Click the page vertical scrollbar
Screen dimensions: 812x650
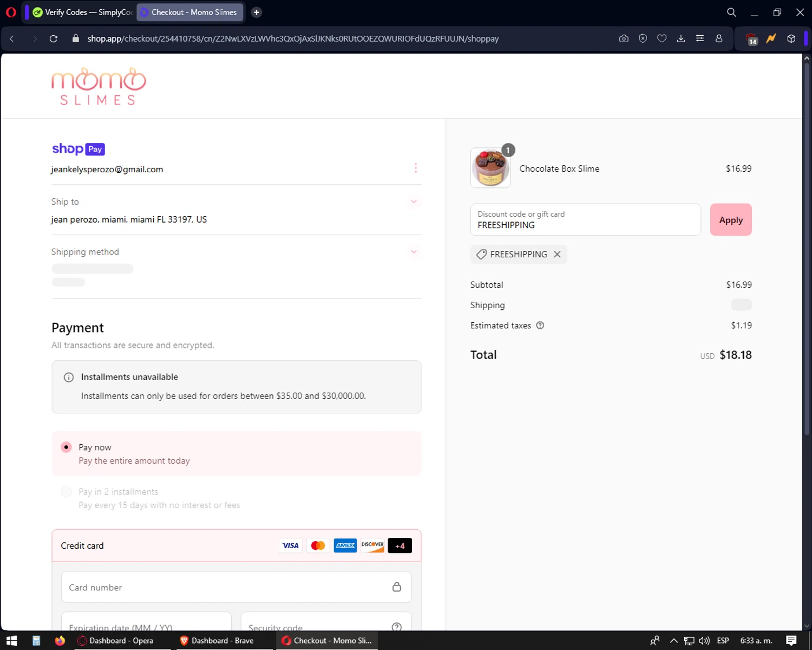(x=807, y=249)
